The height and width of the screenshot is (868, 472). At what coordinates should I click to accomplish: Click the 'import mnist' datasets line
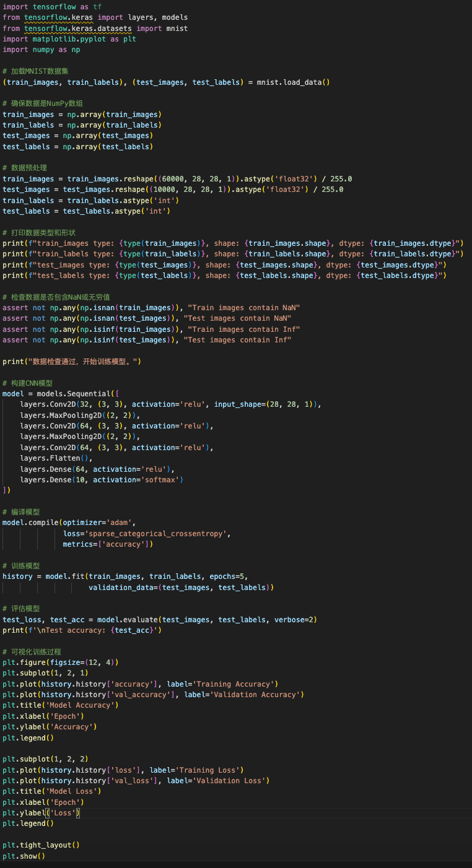coord(95,28)
